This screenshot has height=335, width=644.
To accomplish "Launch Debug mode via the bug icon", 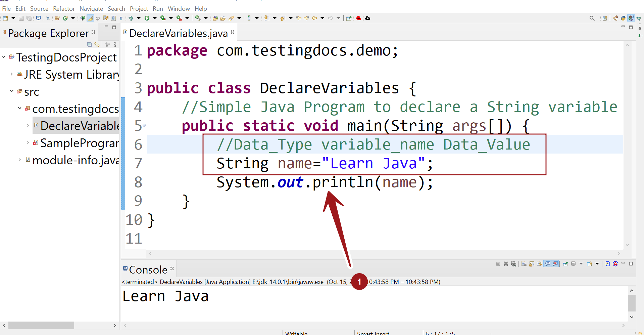I will point(131,18).
